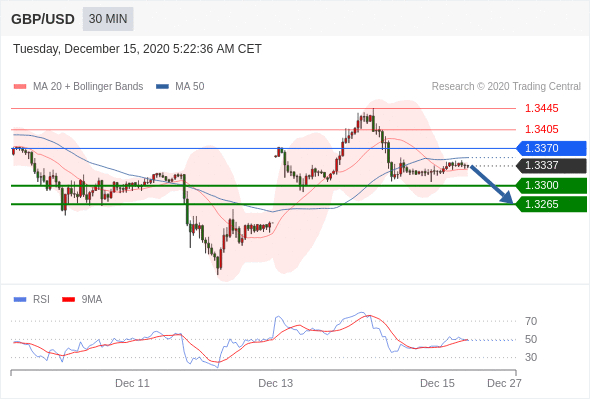Screen dimensions: 590x400
Task: Click the Research © 2020 Trading Central credit
Action: [506, 87]
